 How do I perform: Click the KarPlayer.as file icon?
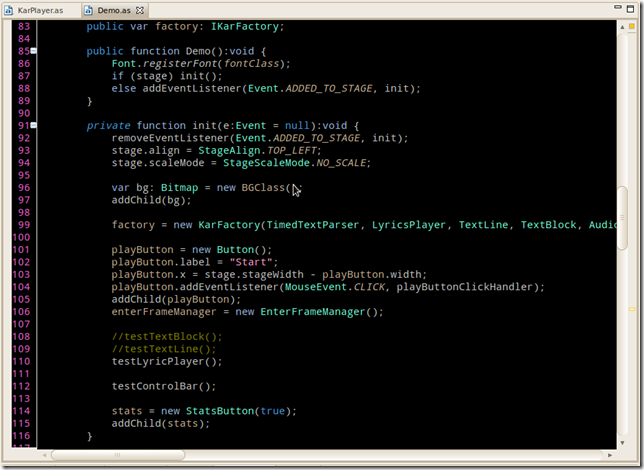click(x=9, y=10)
